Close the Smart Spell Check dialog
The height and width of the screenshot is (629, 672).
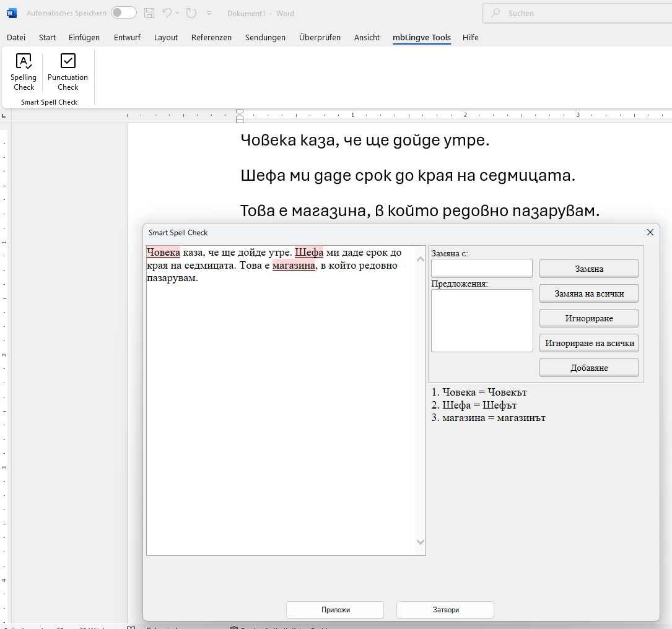[x=650, y=232]
